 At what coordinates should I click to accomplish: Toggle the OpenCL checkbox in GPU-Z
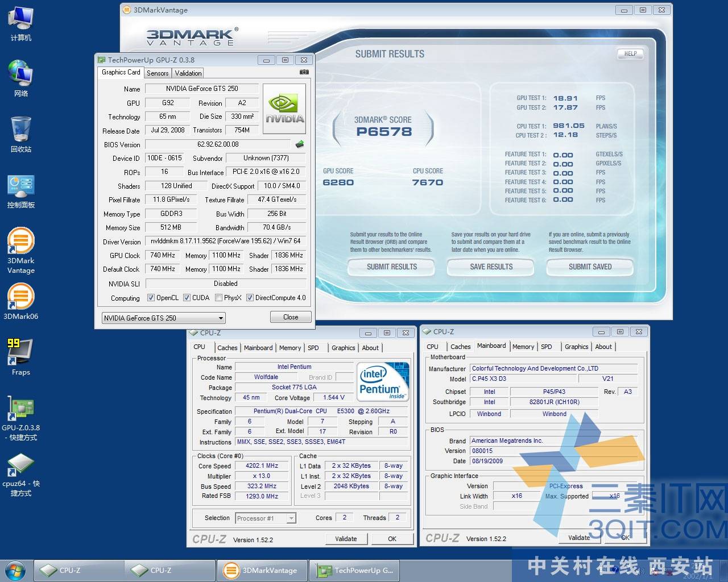151,297
